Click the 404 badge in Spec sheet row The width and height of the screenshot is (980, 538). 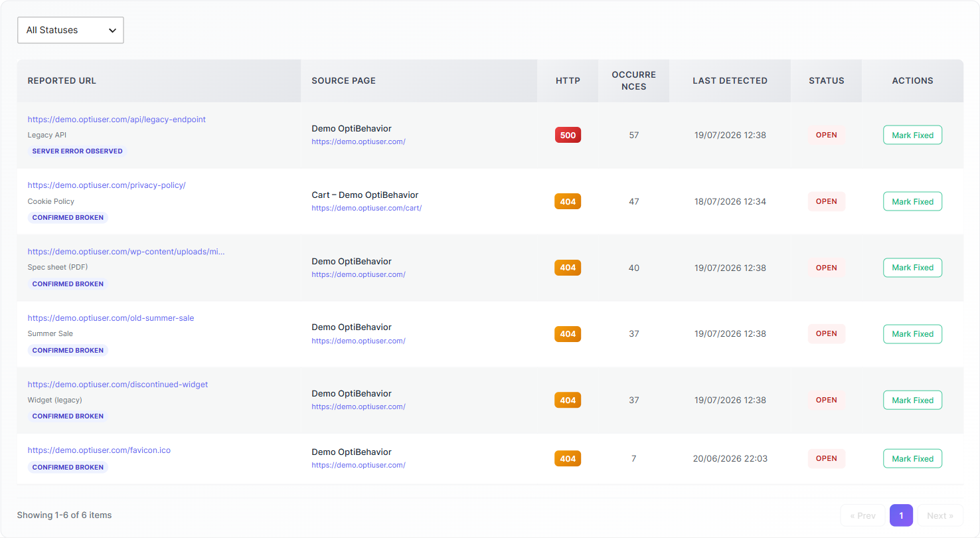(568, 268)
